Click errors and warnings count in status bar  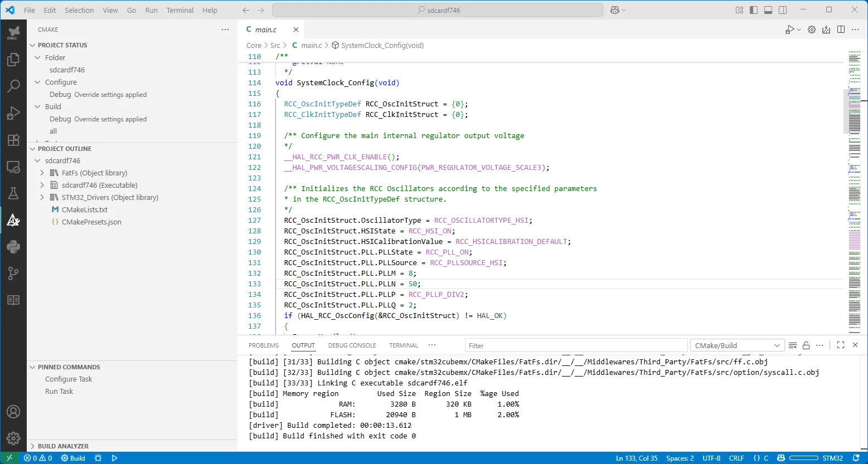(x=38, y=458)
